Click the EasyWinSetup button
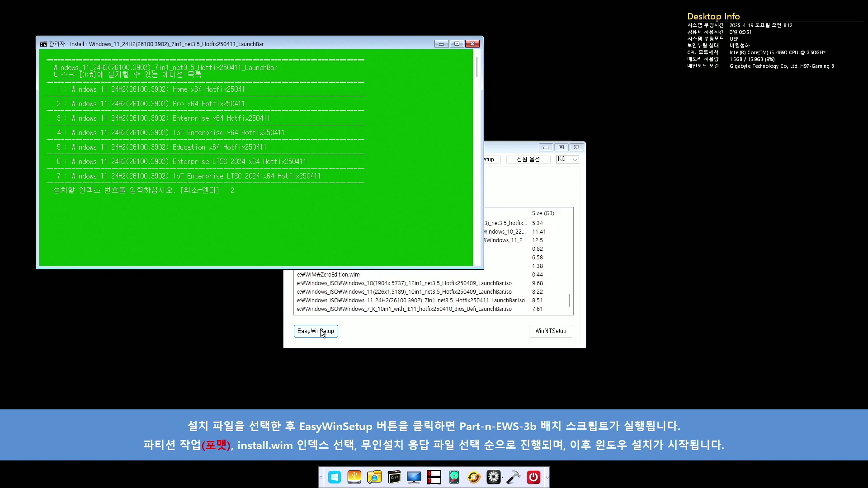Image resolution: width=868 pixels, height=488 pixels. pos(316,331)
